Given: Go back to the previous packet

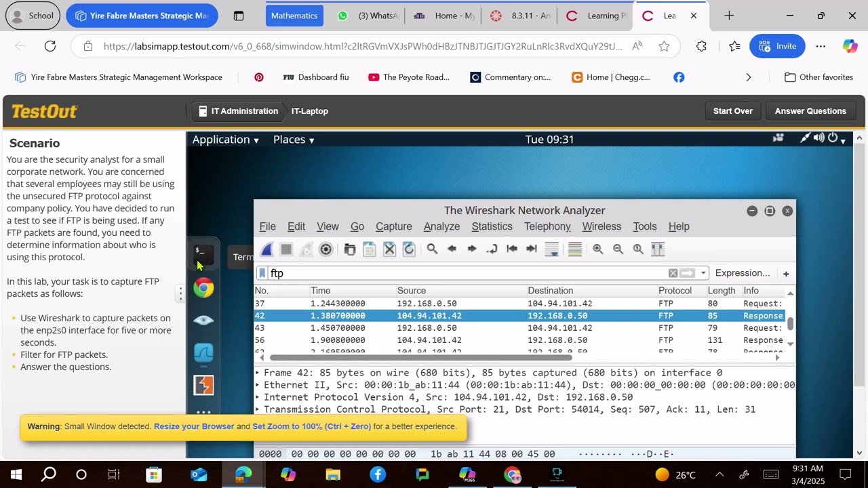Looking at the screenshot, I should (452, 249).
